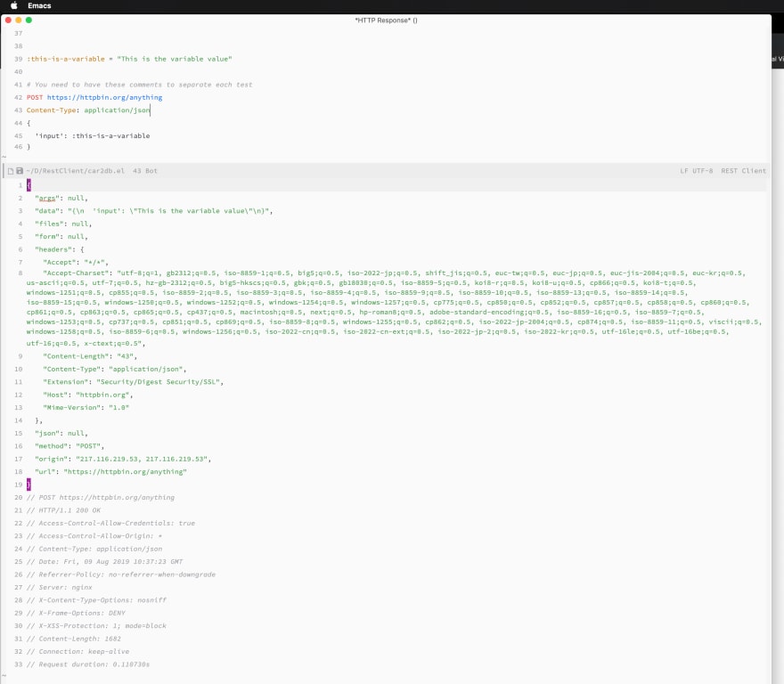
Task: Open the Emacs application menu
Action: click(39, 5)
